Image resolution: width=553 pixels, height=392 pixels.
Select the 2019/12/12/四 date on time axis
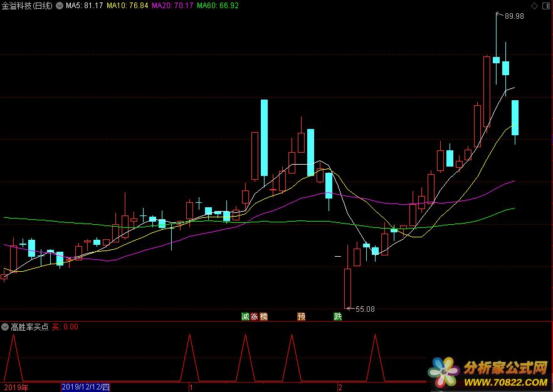click(86, 387)
